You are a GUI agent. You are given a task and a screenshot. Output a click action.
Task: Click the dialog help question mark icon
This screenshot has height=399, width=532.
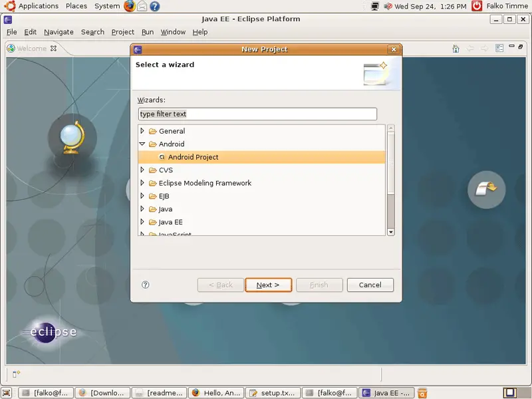[145, 285]
